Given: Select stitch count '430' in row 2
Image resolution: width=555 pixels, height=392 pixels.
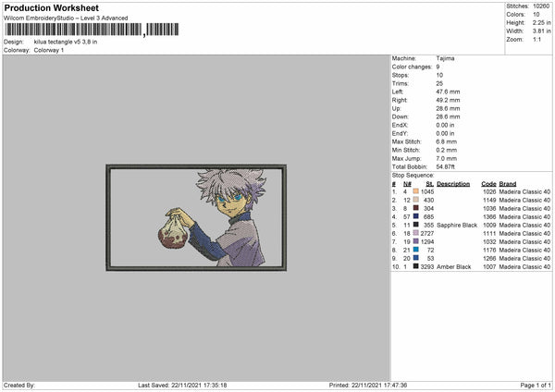Looking at the screenshot, I should 428,200.
